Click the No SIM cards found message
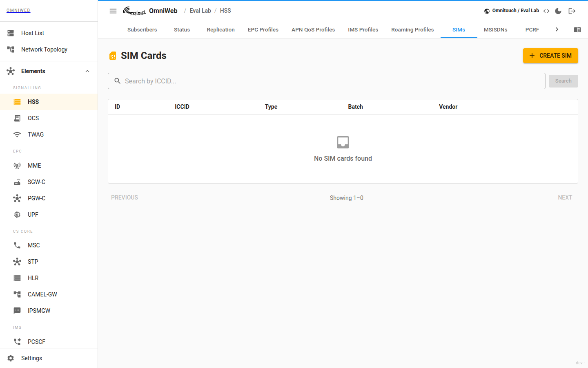The height and width of the screenshot is (368, 588). (x=343, y=158)
